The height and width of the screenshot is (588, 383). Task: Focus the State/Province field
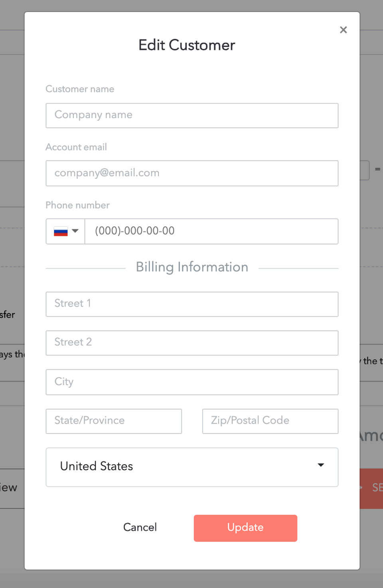(114, 421)
